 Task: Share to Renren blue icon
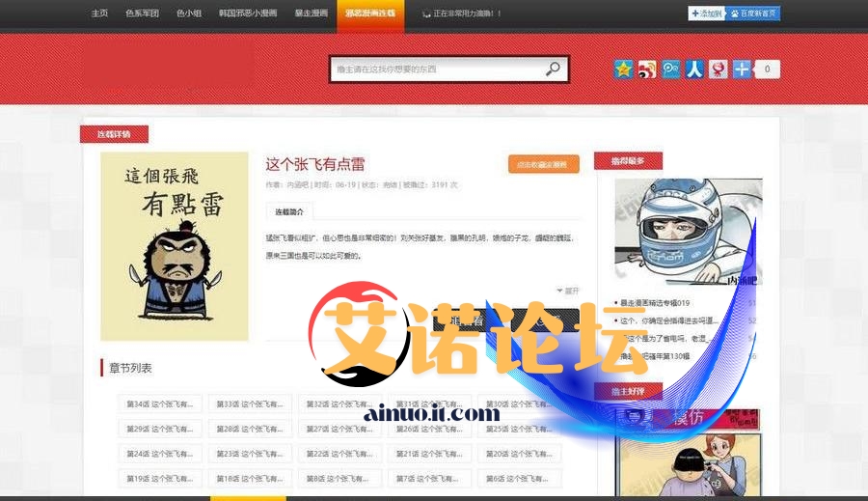pos(694,70)
